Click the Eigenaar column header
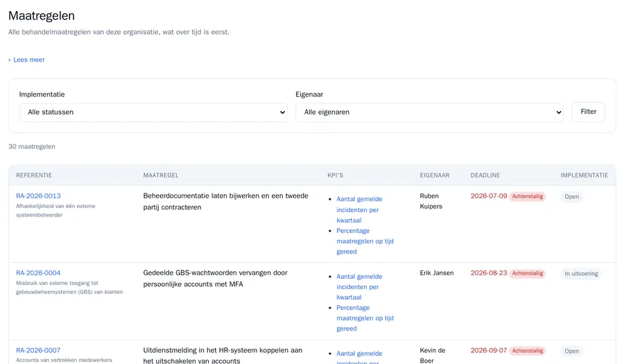 (x=435, y=175)
